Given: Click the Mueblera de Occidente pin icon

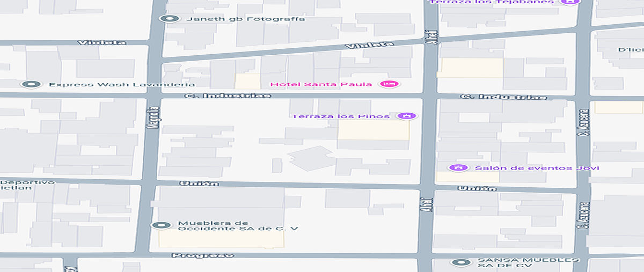Looking at the screenshot, I should (x=160, y=225).
